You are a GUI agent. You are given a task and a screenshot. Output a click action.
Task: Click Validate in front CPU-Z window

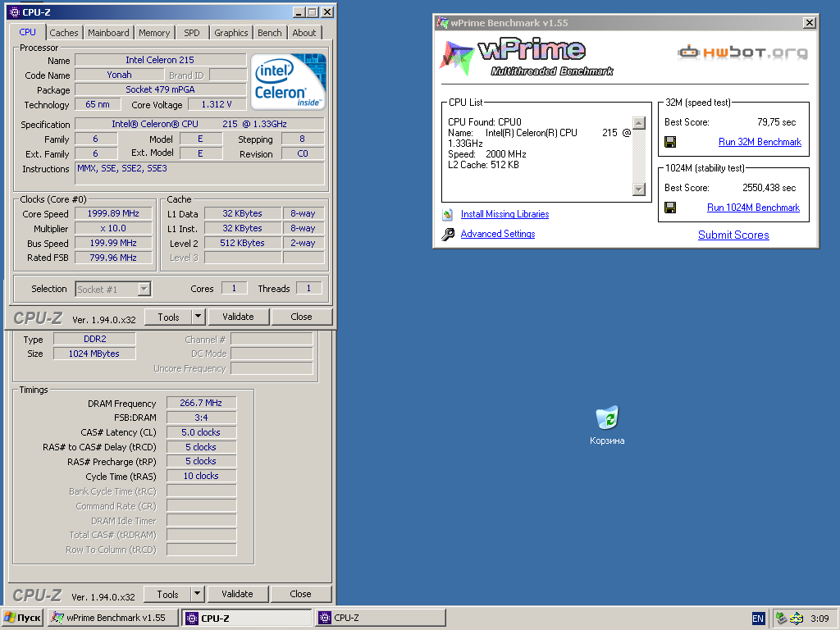click(239, 317)
